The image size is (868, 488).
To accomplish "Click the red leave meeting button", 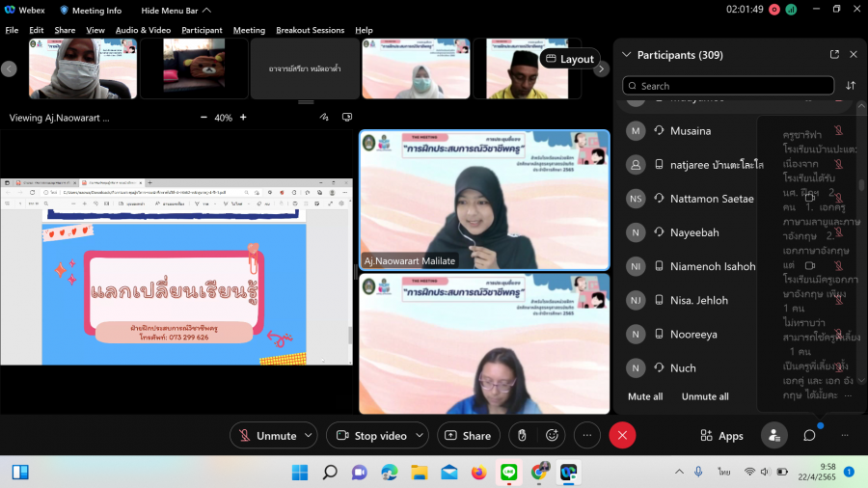I will (x=622, y=436).
